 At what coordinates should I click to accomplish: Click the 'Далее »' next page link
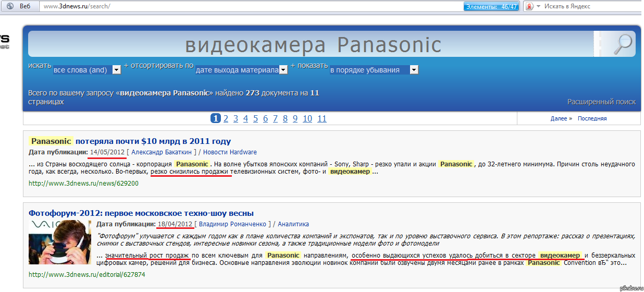tap(561, 118)
